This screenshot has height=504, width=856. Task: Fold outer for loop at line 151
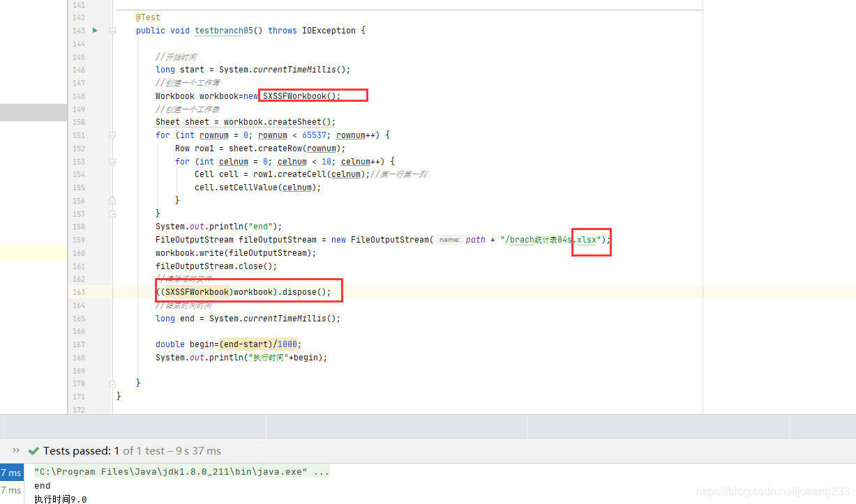[x=112, y=135]
